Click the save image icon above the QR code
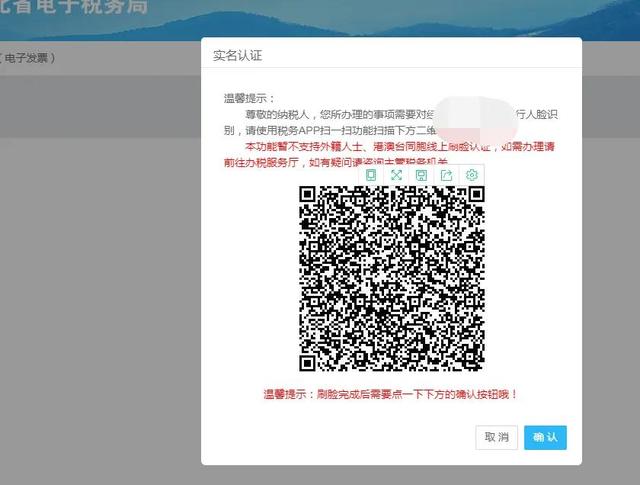This screenshot has height=485, width=640. [x=421, y=175]
